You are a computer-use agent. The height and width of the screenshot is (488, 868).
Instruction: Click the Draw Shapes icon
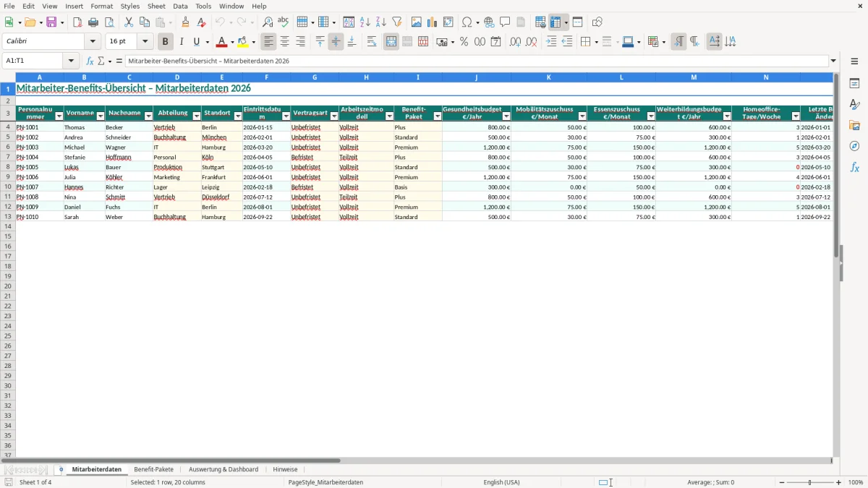(x=597, y=22)
